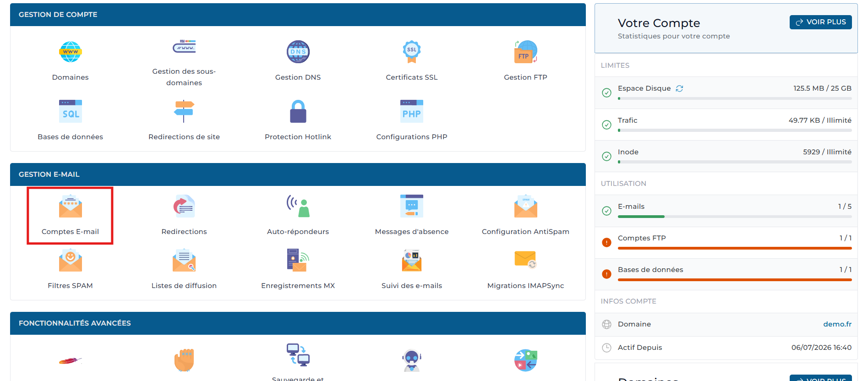Click the Trafic usage bar

[x=735, y=131]
